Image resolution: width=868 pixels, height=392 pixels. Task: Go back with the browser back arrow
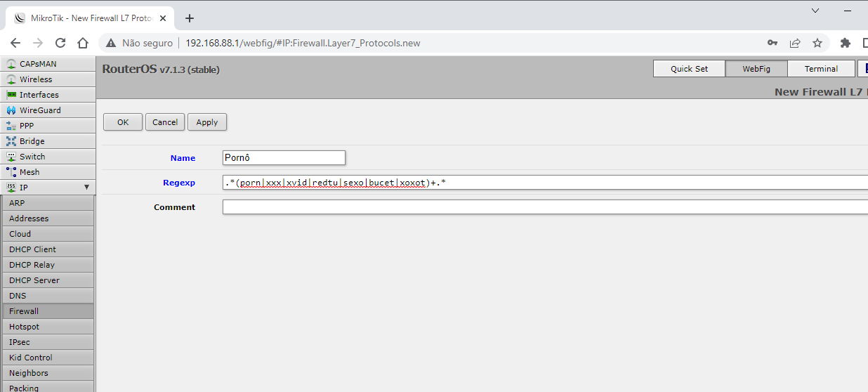click(15, 43)
